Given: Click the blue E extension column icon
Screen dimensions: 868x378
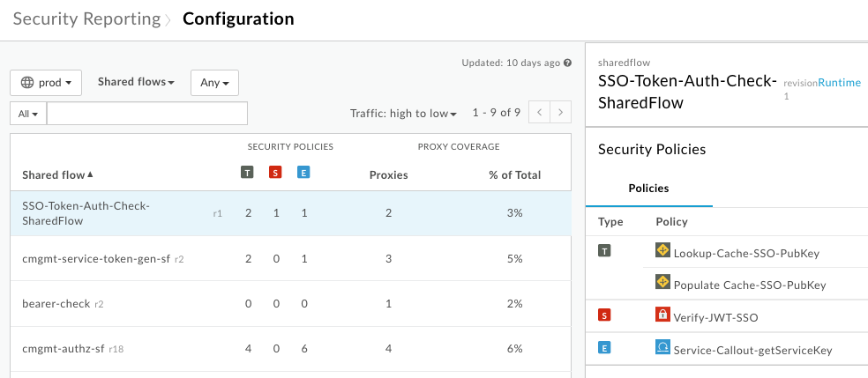Looking at the screenshot, I should pyautogui.click(x=303, y=172).
